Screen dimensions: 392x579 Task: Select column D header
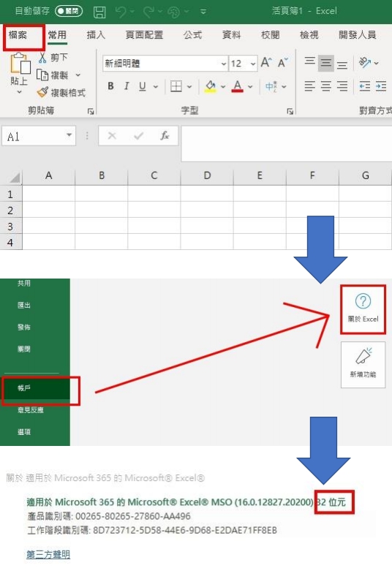[x=207, y=175]
